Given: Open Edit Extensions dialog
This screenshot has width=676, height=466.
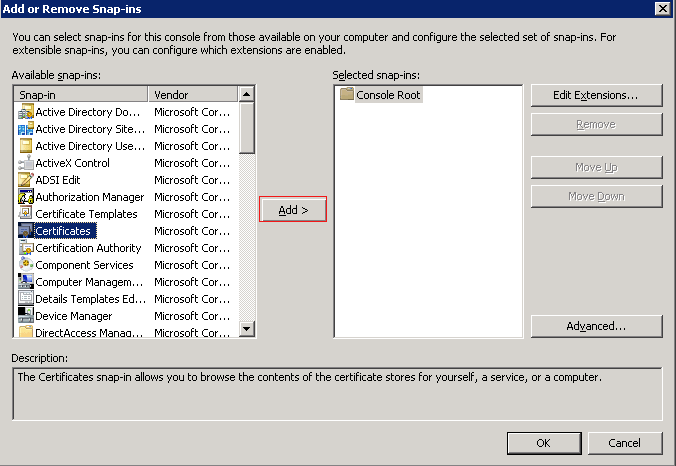Looking at the screenshot, I should [597, 95].
